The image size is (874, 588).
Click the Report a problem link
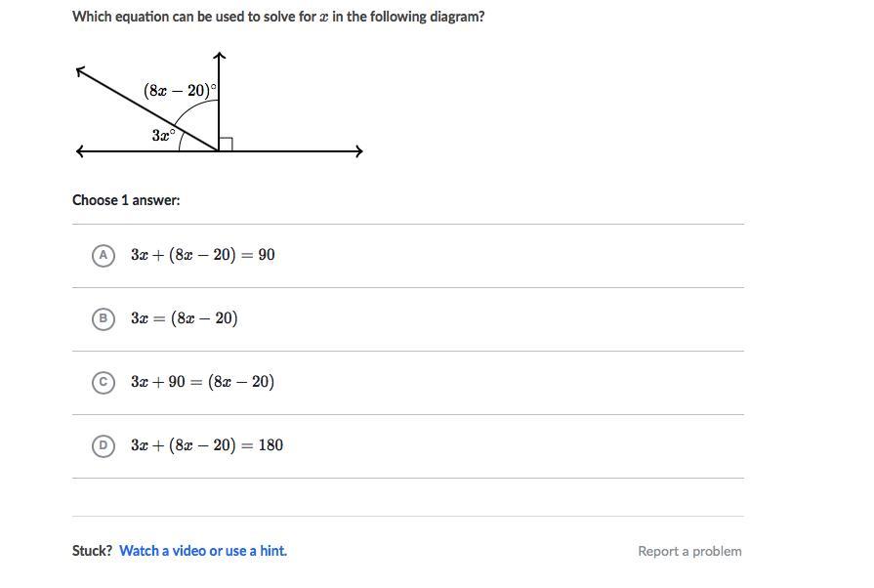pos(689,551)
